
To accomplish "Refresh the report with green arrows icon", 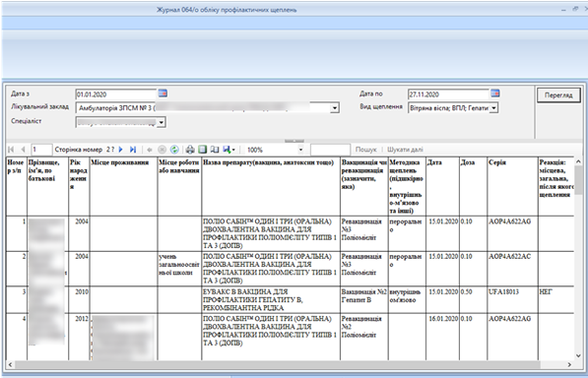I will pyautogui.click(x=174, y=150).
